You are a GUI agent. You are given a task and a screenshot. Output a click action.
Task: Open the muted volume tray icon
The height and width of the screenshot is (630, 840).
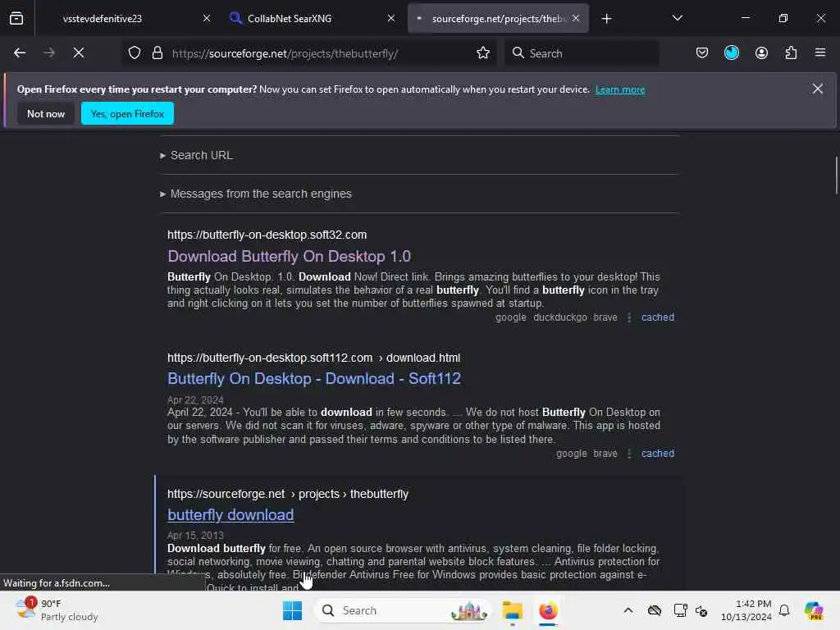coord(701,610)
